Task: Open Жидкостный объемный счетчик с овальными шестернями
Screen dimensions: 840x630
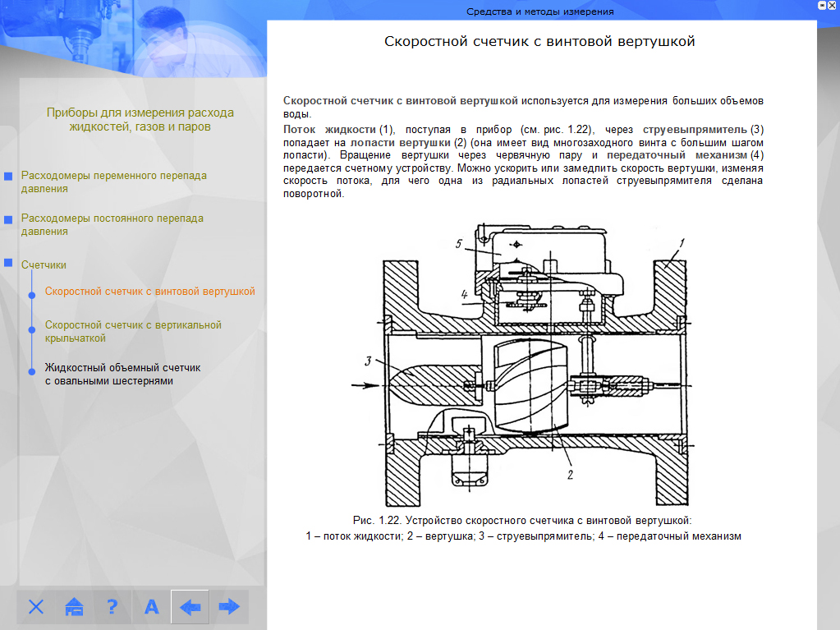Action: pyautogui.click(x=122, y=374)
